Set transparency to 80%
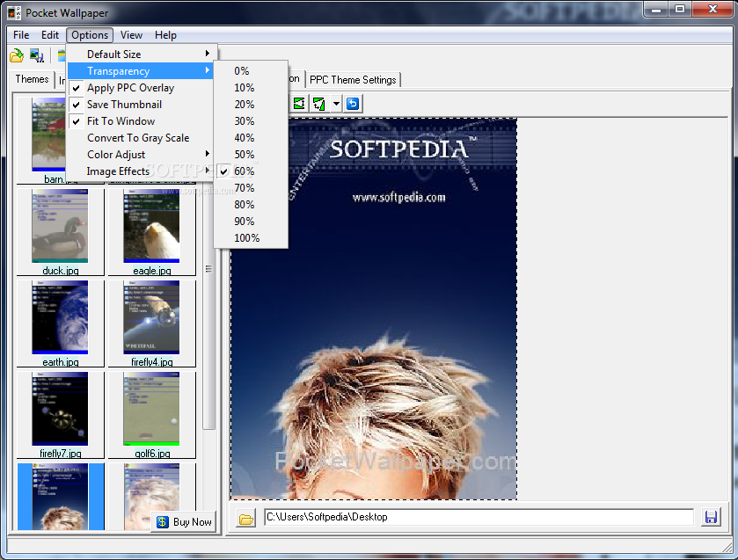Screen dimensions: 738x560 [251, 205]
